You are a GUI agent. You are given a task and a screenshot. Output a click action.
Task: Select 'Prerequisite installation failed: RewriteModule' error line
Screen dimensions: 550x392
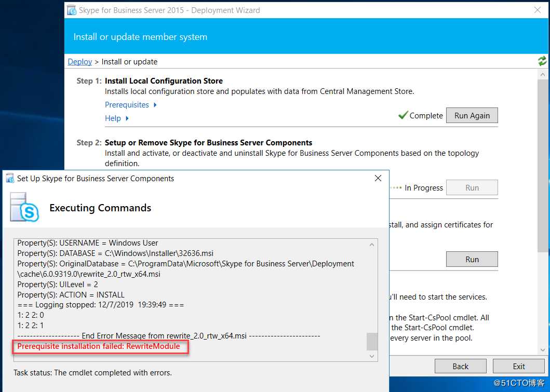tap(99, 346)
